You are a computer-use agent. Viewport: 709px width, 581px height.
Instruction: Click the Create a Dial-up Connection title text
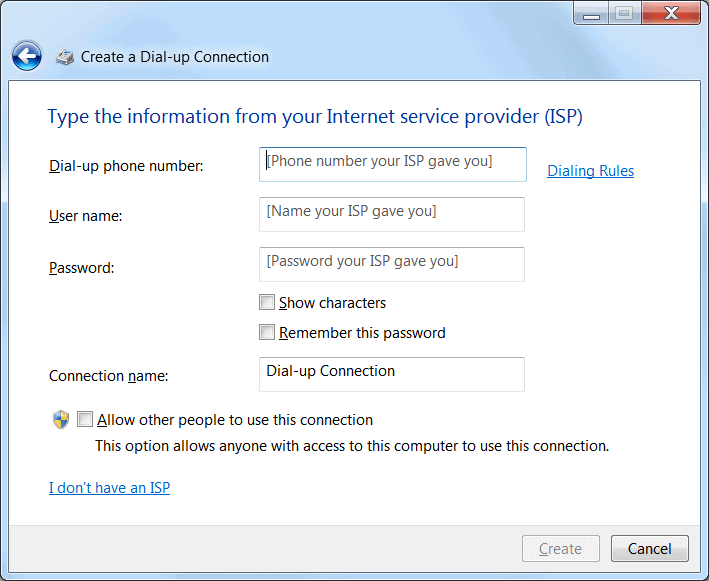pyautogui.click(x=175, y=57)
